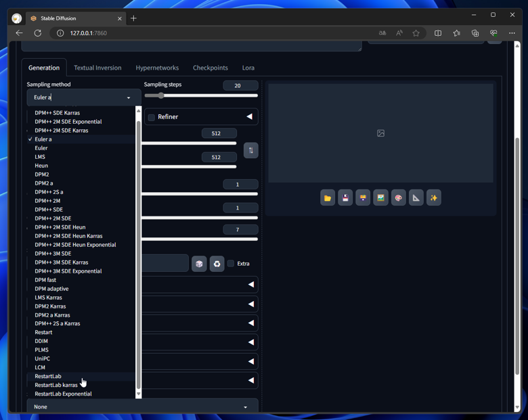Viewport: 528px width, 420px height.
Task: Open browser essentials heart icon
Action: (x=493, y=33)
